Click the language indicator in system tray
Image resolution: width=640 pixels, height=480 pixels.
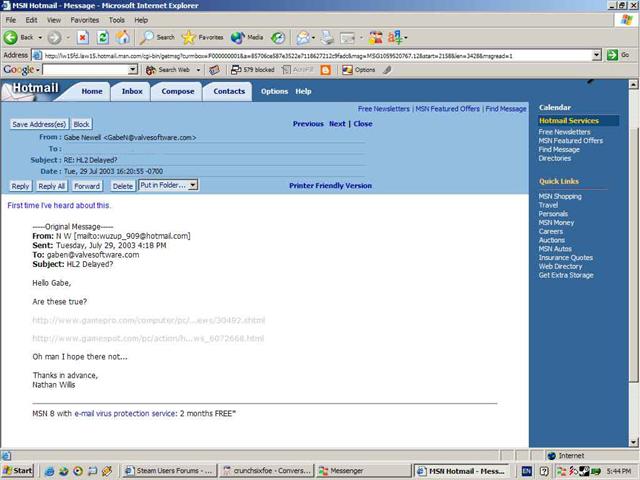527,471
